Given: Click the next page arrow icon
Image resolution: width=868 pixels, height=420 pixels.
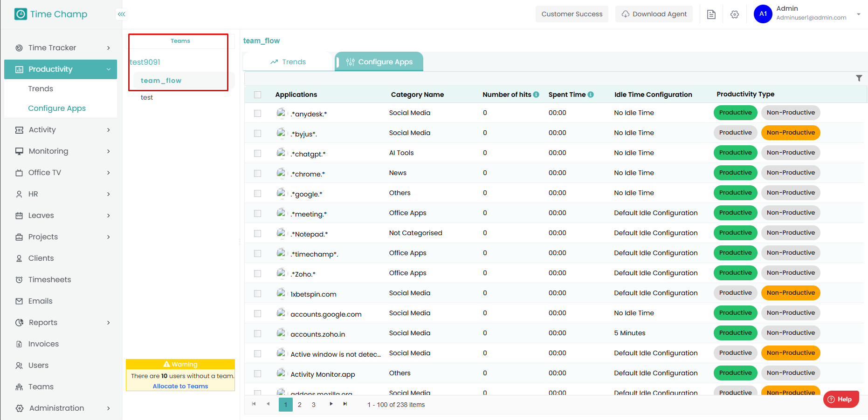Looking at the screenshot, I should click(331, 404).
